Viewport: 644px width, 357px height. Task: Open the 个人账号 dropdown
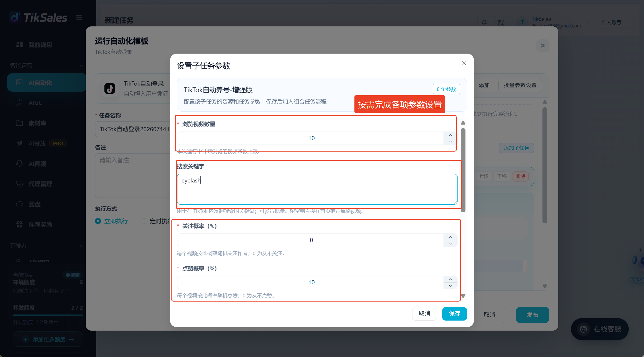point(616,22)
